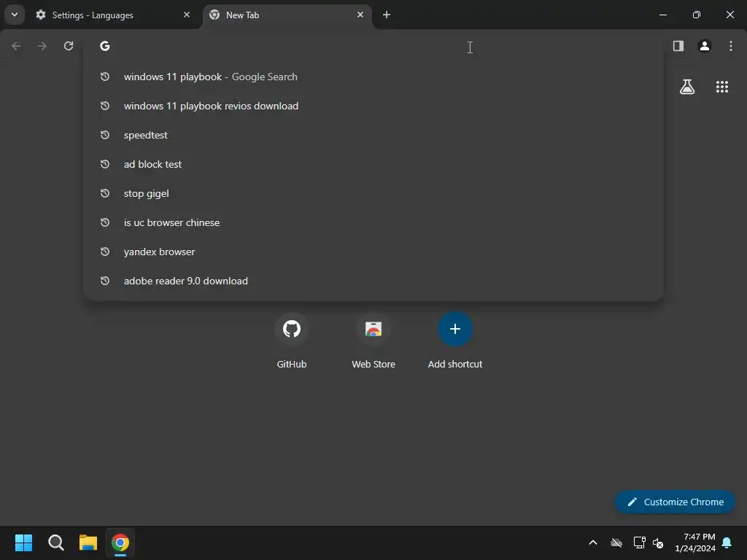Pick the 'is uc browser chinese' suggestion
Image resolution: width=747 pixels, height=560 pixels.
click(373, 222)
